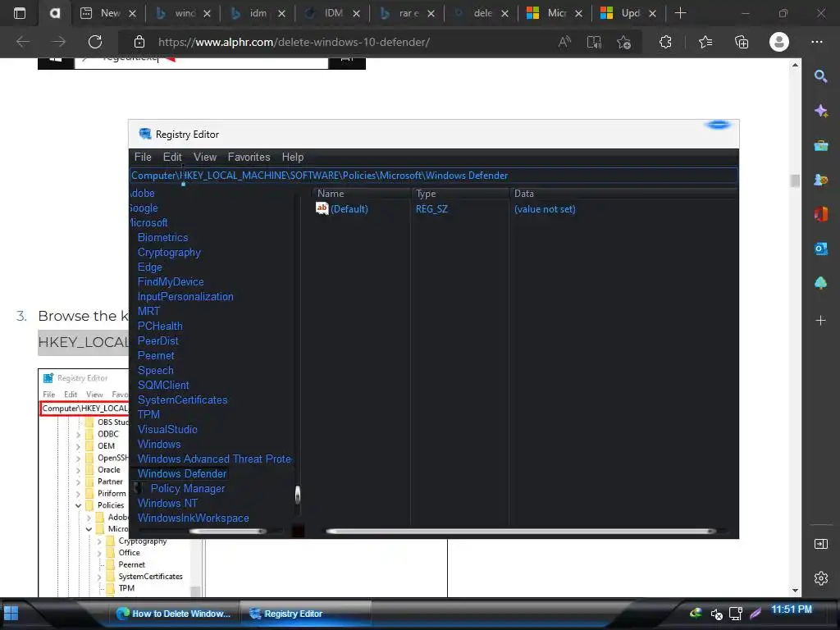This screenshot has width=840, height=630.
Task: Click the values pane horizontal scrollbar
Action: click(521, 532)
